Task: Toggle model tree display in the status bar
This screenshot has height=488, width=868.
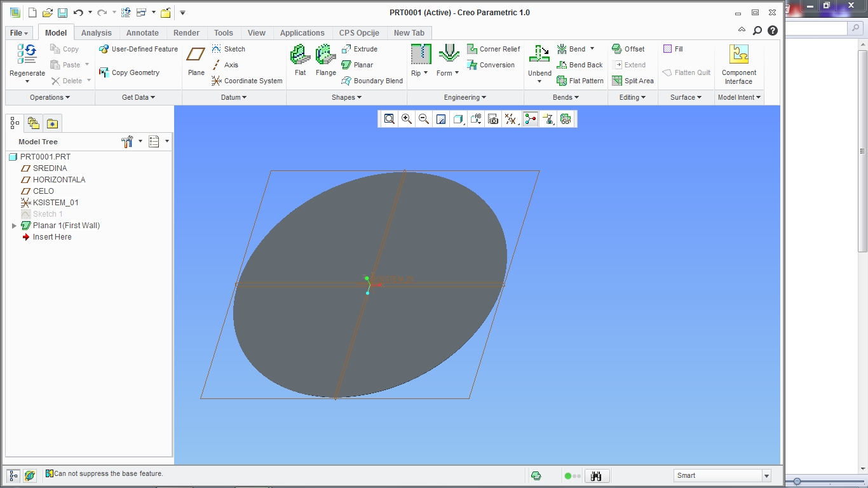Action: [x=13, y=475]
